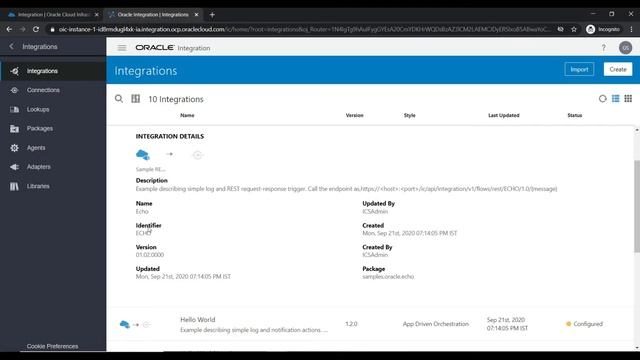Open Cookie Preferences link

tap(52, 346)
